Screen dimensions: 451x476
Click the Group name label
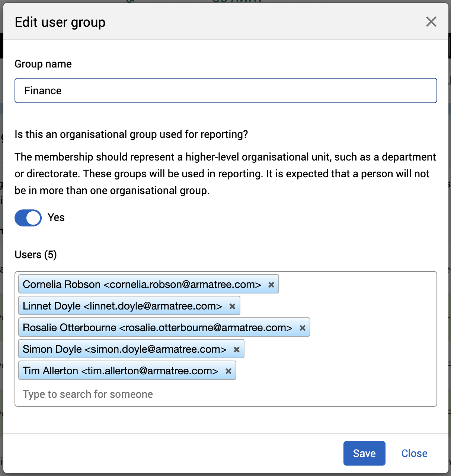(x=43, y=64)
